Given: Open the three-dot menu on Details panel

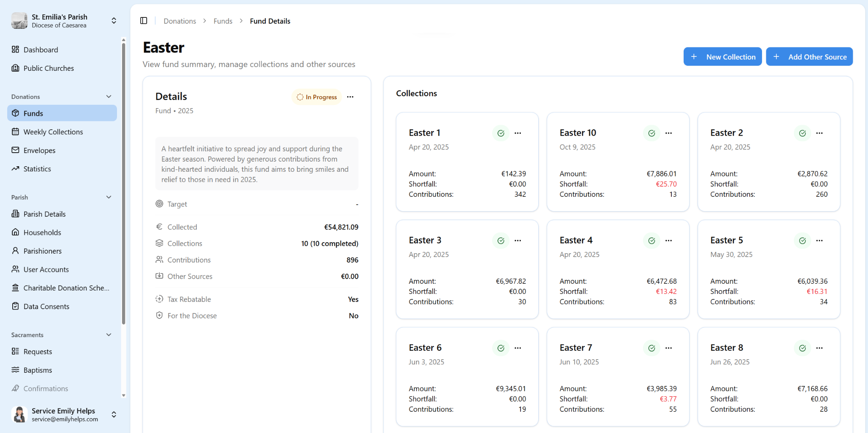Looking at the screenshot, I should point(351,97).
